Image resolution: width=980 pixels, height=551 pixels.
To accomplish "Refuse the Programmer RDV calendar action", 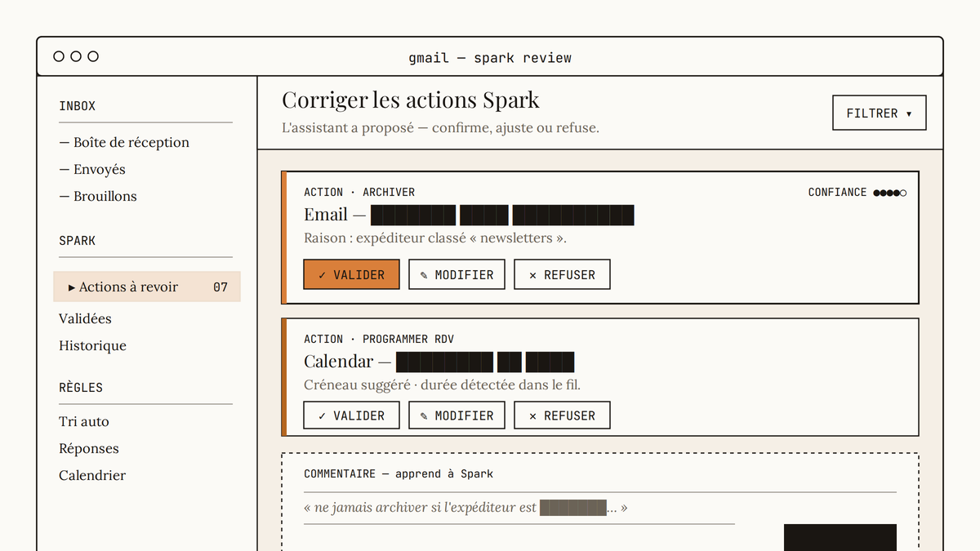I will (x=562, y=415).
